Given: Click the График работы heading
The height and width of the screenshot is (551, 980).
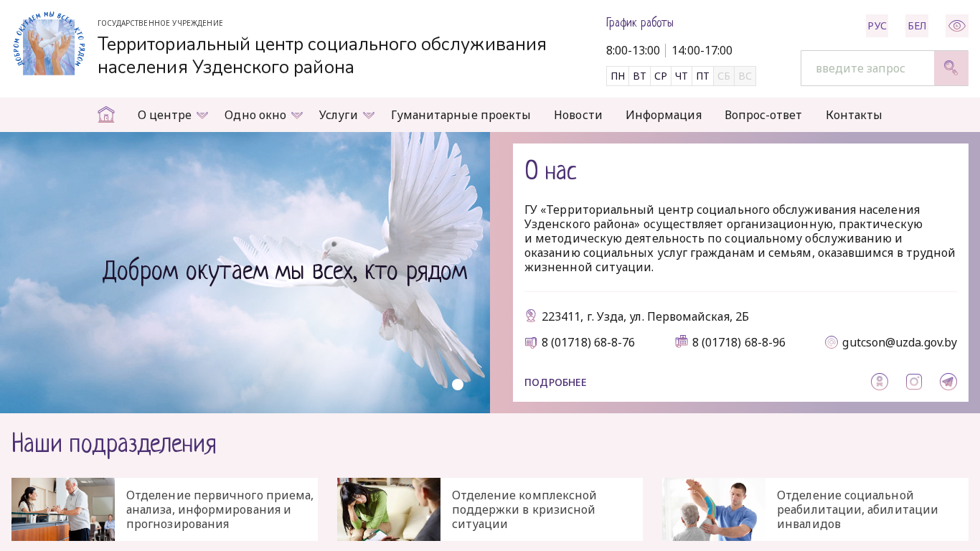Looking at the screenshot, I should [640, 23].
